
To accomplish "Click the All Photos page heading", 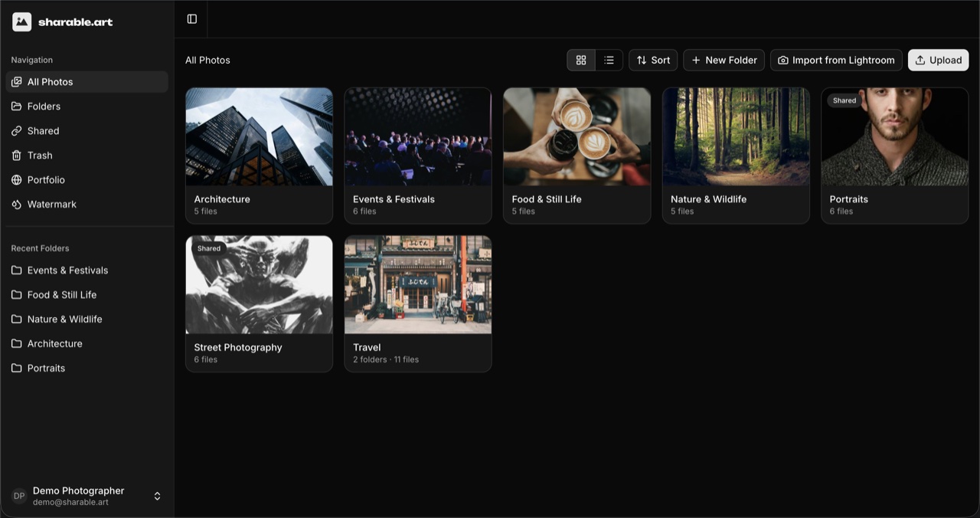I will click(207, 60).
